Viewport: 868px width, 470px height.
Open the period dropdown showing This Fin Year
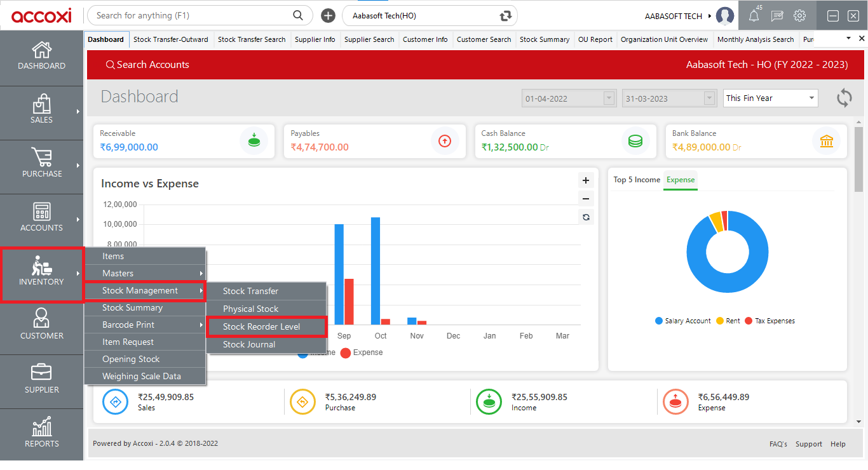(771, 98)
